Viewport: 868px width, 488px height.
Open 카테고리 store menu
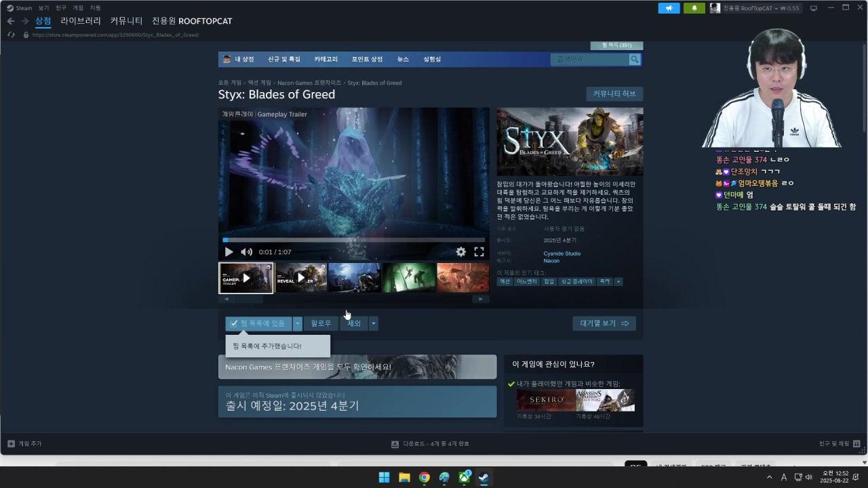(x=326, y=60)
